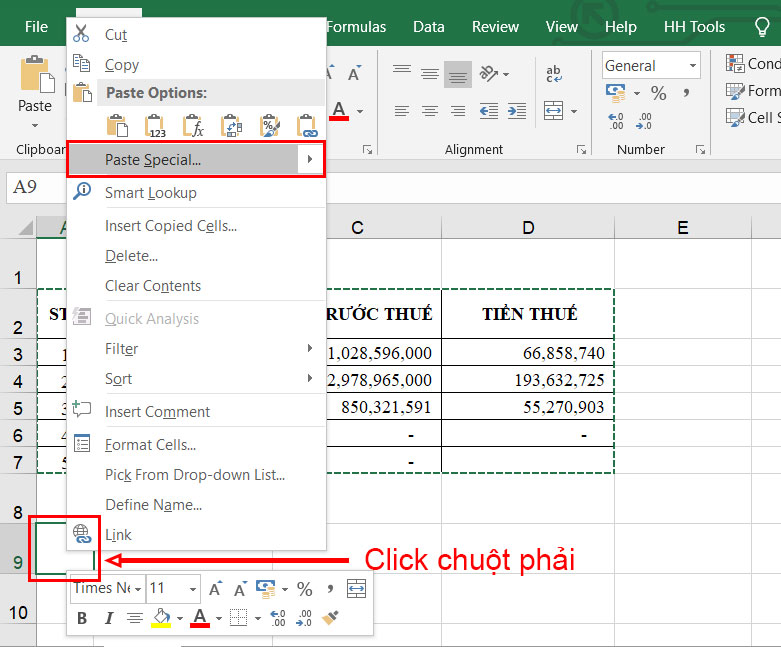Open the View ribbon tab
The width and height of the screenshot is (781, 647).
click(x=561, y=27)
